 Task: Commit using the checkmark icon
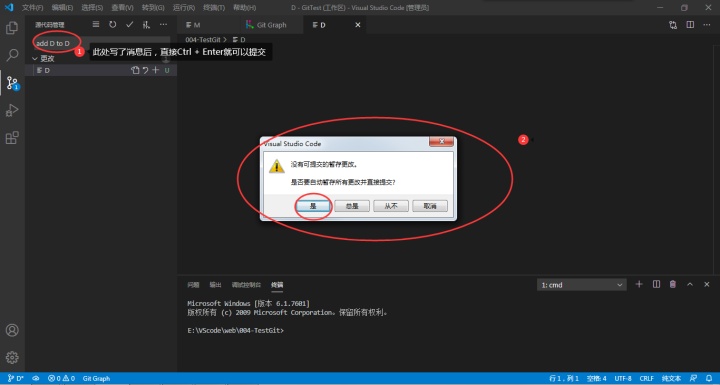(129, 25)
